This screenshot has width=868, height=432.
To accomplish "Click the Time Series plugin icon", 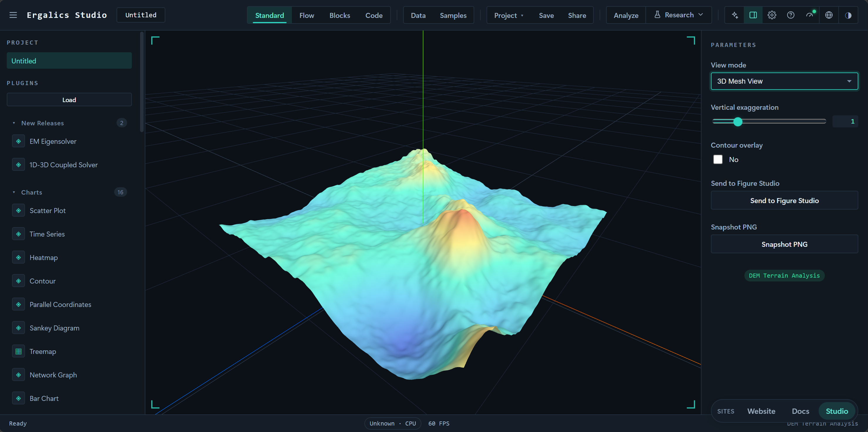I will 18,234.
